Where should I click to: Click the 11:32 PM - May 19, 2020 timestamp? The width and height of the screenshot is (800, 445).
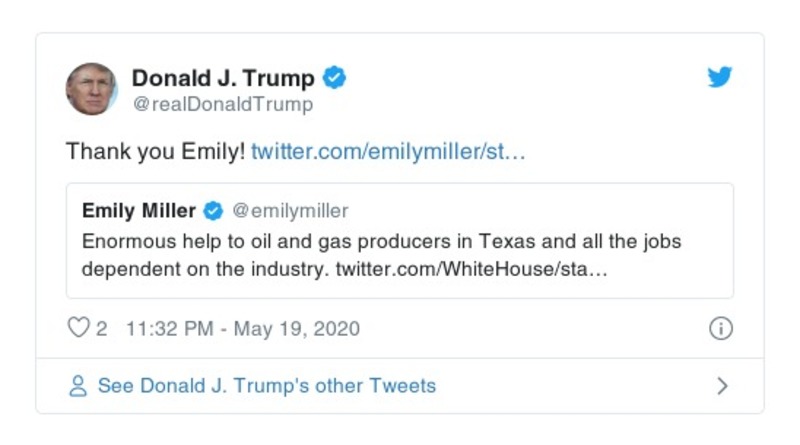tap(243, 329)
